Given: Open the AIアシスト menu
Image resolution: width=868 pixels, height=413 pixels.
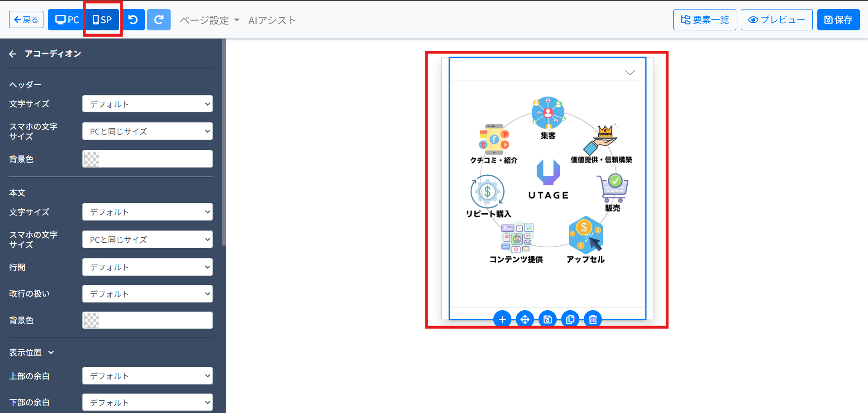Looking at the screenshot, I should click(x=272, y=20).
